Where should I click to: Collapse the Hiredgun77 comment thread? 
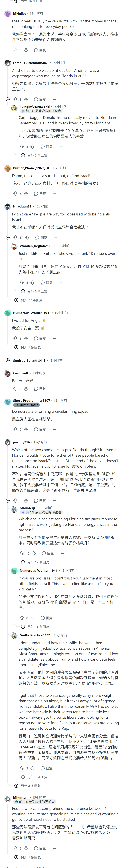click(x=8, y=238)
